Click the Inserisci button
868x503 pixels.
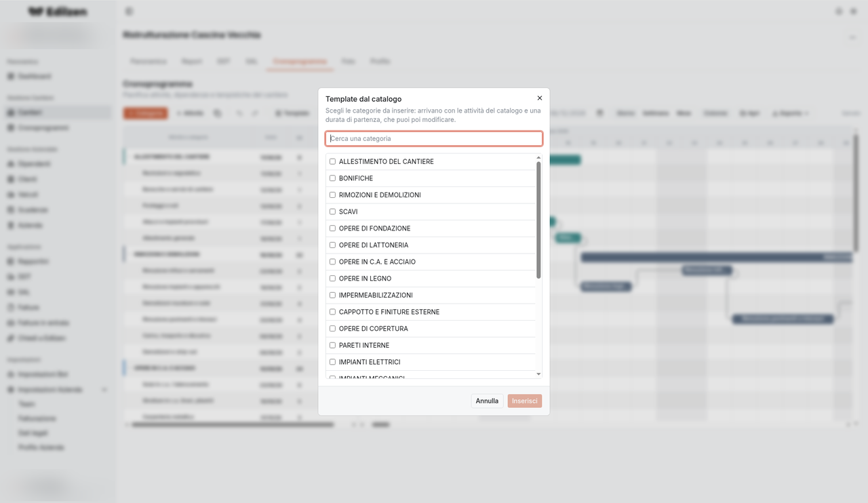(525, 401)
